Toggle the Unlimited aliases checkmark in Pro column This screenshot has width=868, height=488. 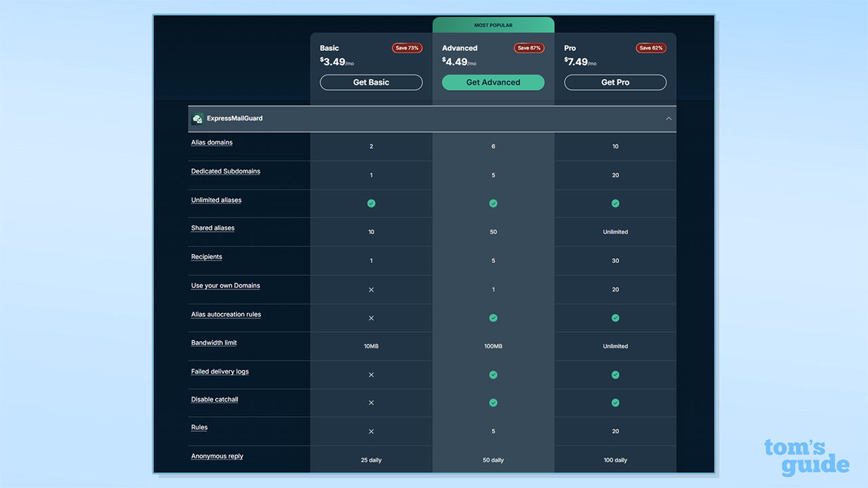[615, 203]
